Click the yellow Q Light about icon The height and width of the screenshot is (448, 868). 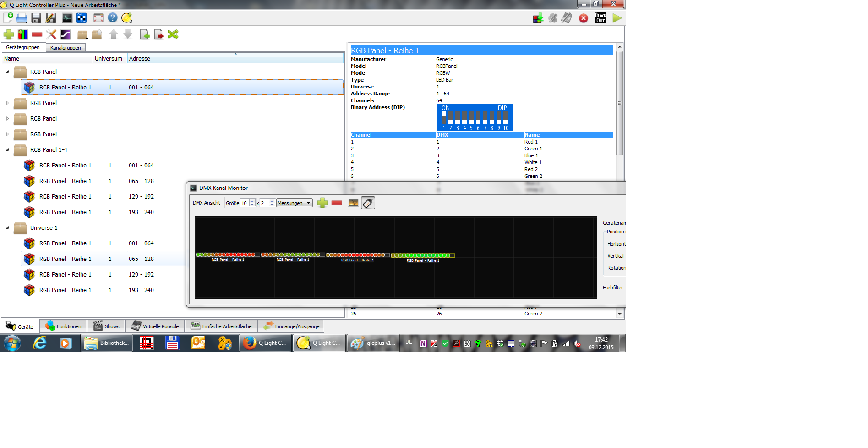click(127, 18)
